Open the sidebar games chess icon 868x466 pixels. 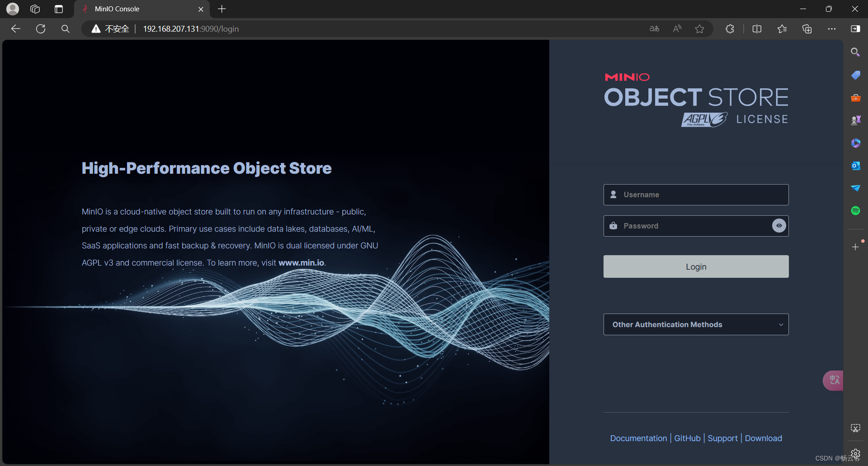pos(855,120)
